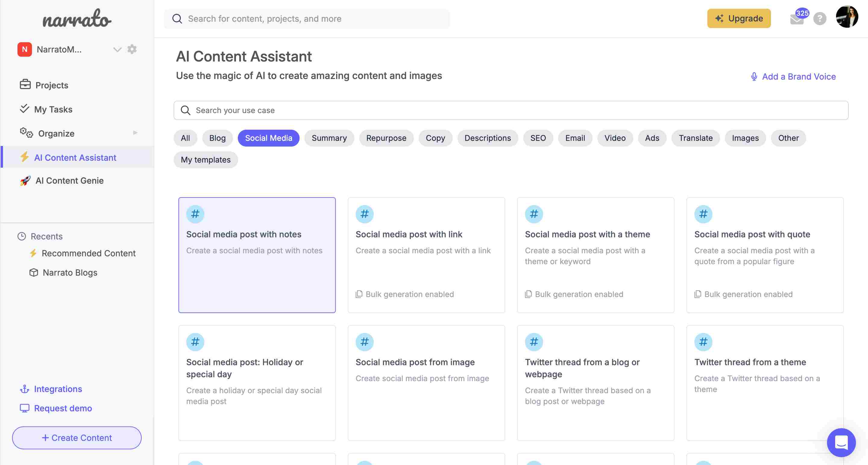Open 'Social media post with notes' title
Image resolution: width=868 pixels, height=465 pixels.
pyautogui.click(x=244, y=234)
